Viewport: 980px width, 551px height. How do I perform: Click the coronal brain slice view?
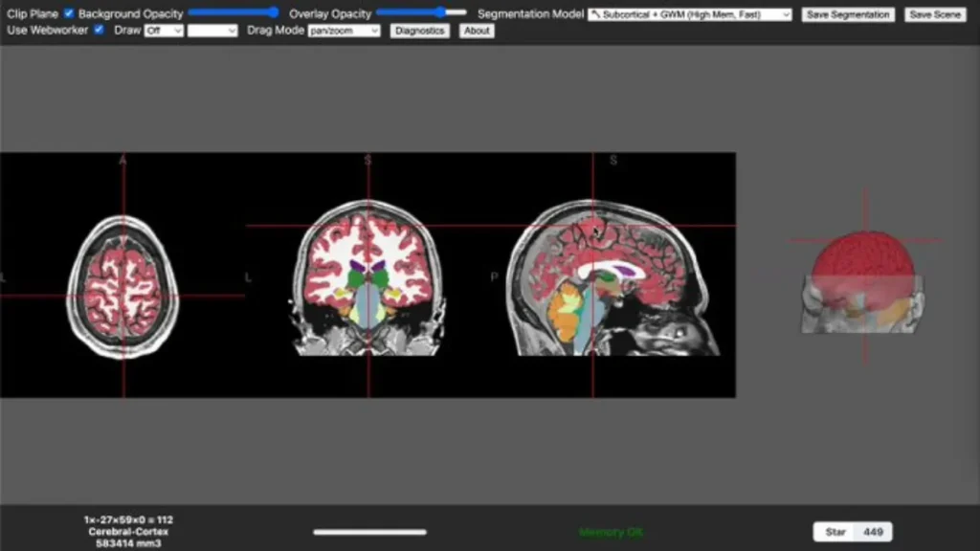(x=367, y=279)
